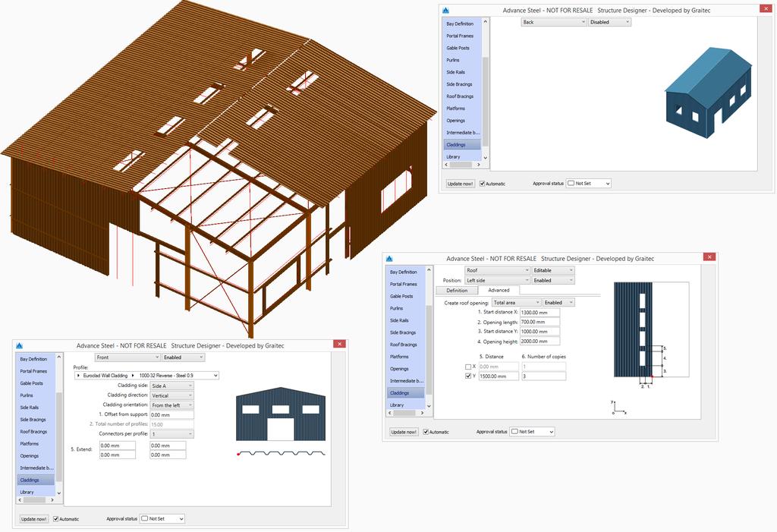The width and height of the screenshot is (777, 532).
Task: Select the Advanced tab in Roof window
Action: click(x=499, y=290)
